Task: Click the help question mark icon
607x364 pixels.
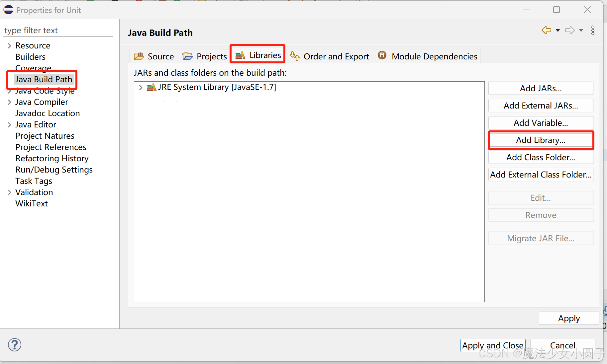Action: [x=15, y=345]
